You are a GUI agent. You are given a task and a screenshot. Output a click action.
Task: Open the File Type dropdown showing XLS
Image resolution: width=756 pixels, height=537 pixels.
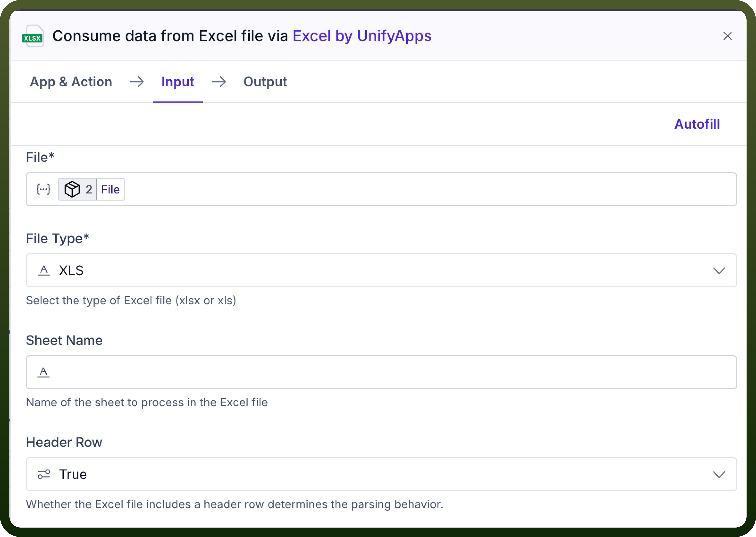(381, 270)
